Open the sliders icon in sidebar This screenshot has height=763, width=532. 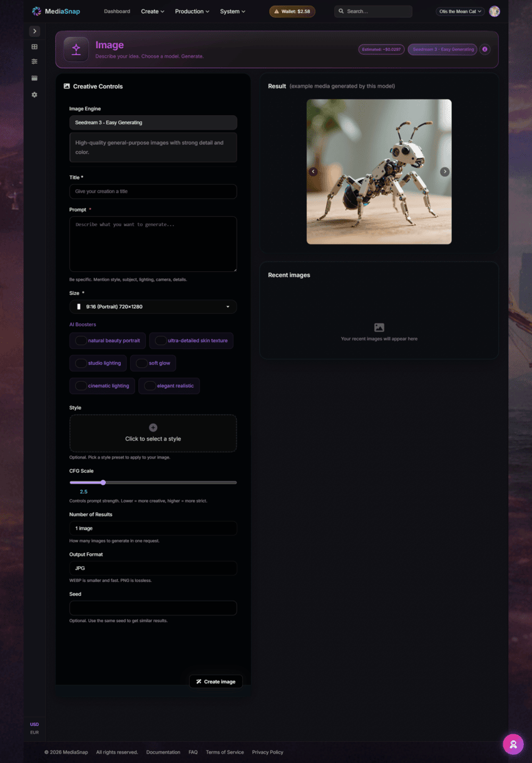[x=34, y=62]
